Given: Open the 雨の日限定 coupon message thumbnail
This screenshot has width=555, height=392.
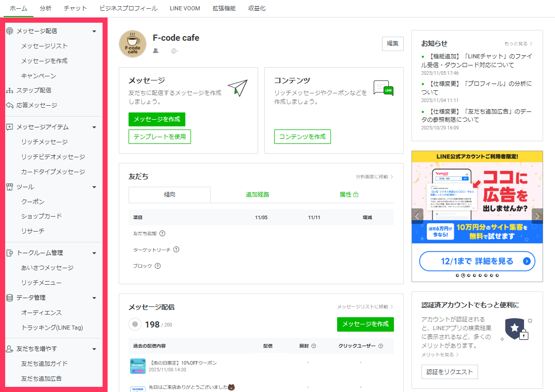Looking at the screenshot, I should click(x=137, y=366).
